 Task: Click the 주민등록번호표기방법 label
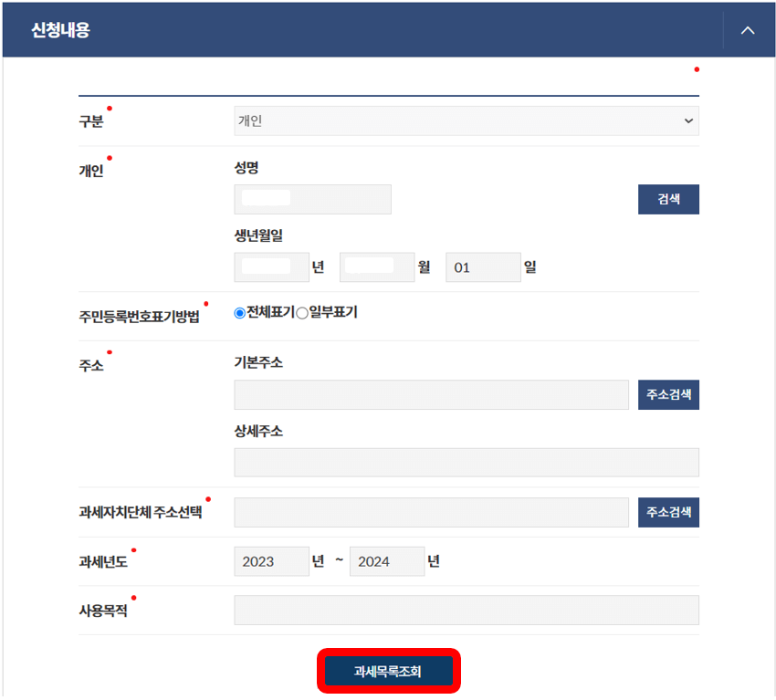tap(139, 317)
